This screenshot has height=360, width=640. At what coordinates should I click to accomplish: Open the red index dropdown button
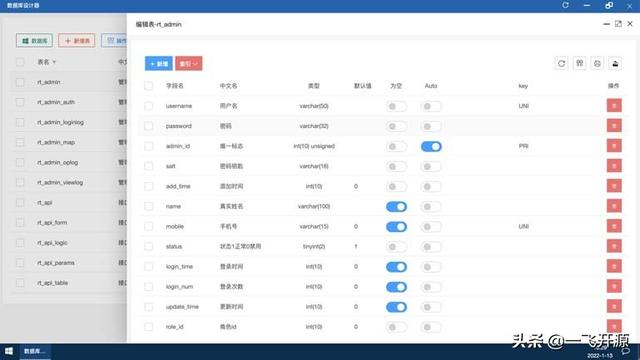[189, 64]
